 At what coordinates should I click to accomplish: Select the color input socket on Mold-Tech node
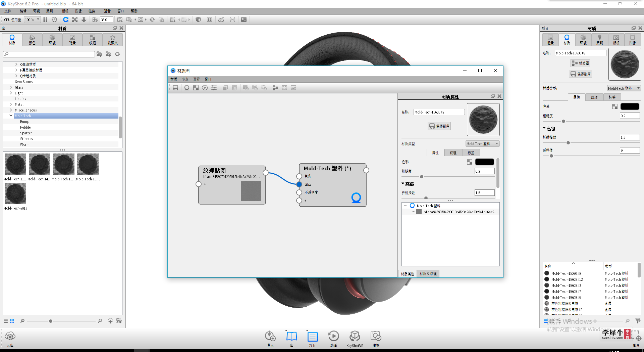coord(299,176)
